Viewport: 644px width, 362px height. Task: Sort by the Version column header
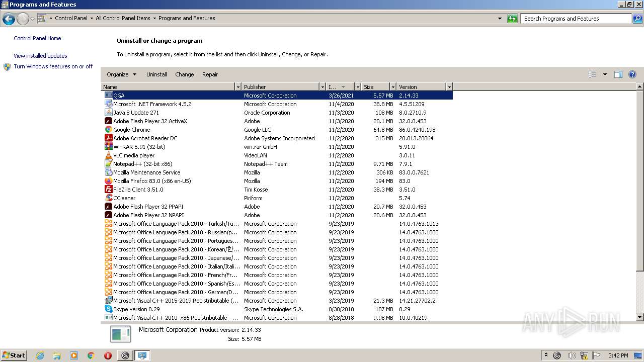click(x=422, y=87)
